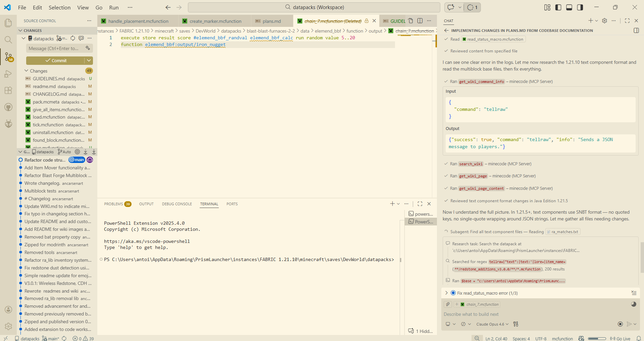
Task: Open the Extensions view
Action: pyautogui.click(x=8, y=90)
